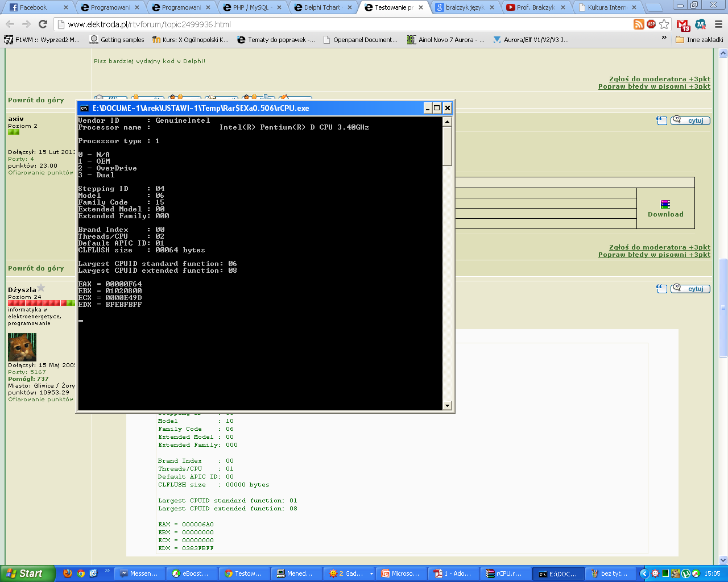This screenshot has width=728, height=582.
Task: Click the browser Forward arrow
Action: pos(26,24)
